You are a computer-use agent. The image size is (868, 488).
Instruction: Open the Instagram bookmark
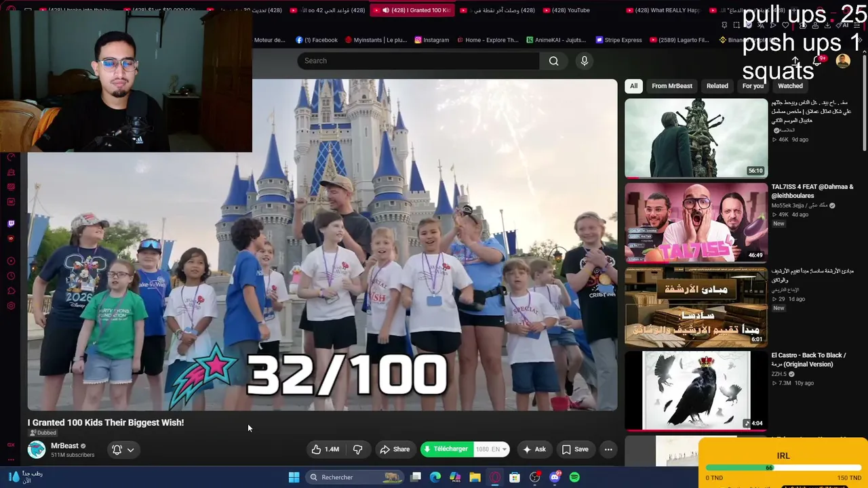coord(432,40)
